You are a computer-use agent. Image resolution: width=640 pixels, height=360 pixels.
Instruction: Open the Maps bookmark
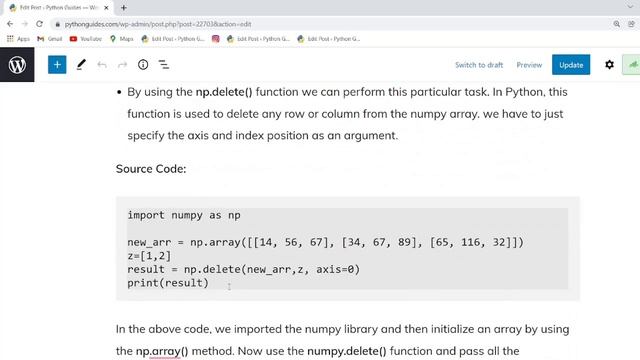click(122, 39)
